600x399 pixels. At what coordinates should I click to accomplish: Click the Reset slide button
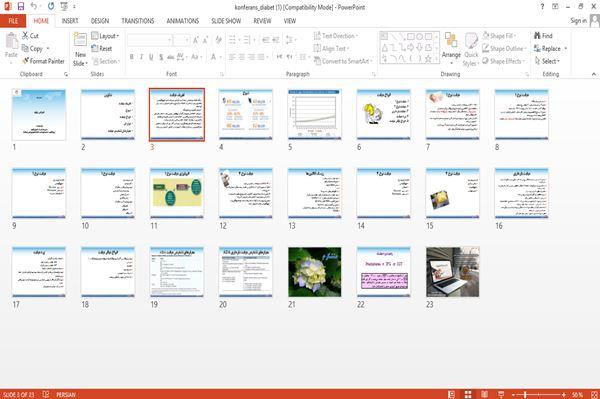(x=102, y=49)
